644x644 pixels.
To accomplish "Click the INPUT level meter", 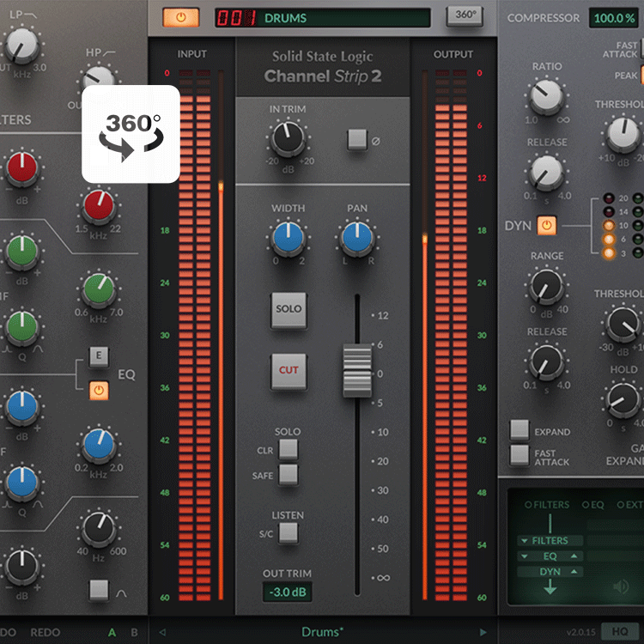I will (x=195, y=335).
